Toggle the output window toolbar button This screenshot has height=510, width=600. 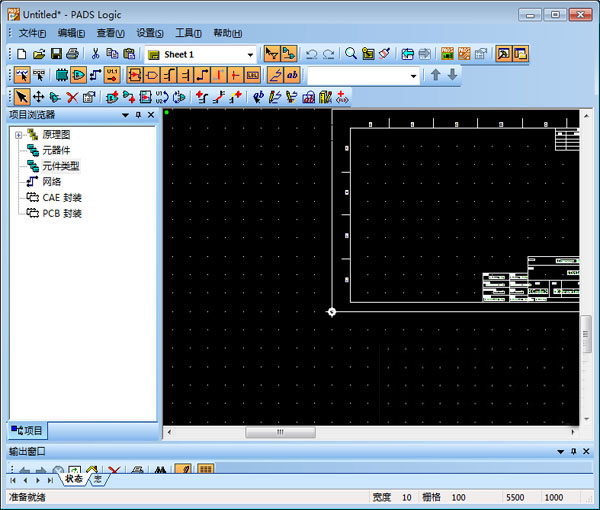click(520, 54)
